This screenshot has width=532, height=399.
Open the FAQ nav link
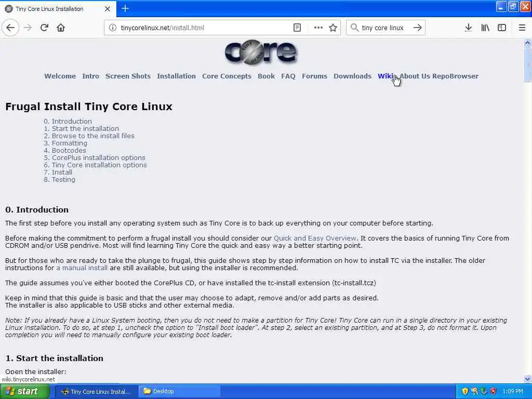tap(288, 76)
